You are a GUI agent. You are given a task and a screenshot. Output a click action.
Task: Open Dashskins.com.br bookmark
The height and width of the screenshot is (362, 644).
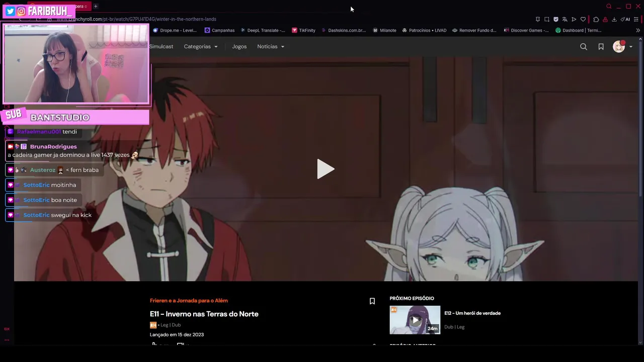pos(344,30)
